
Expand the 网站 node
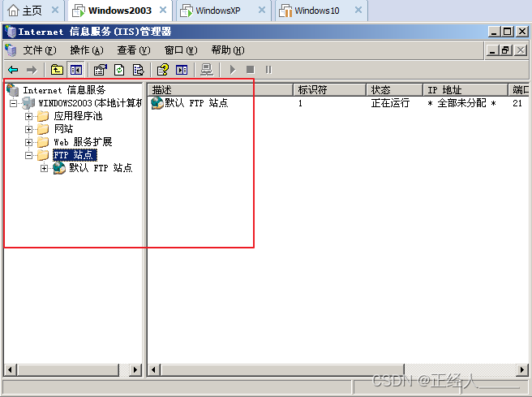tap(29, 129)
